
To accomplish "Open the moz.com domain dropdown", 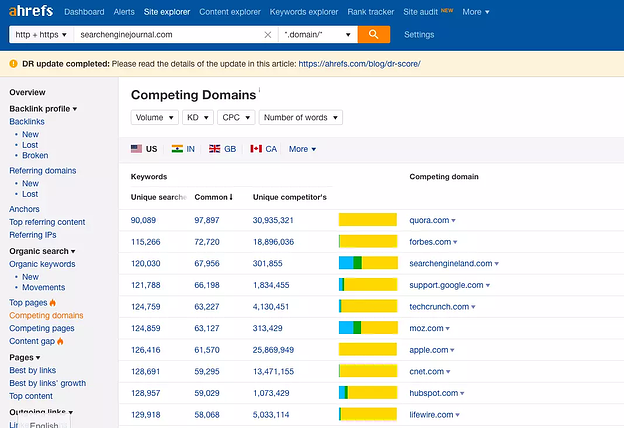I will point(448,328).
